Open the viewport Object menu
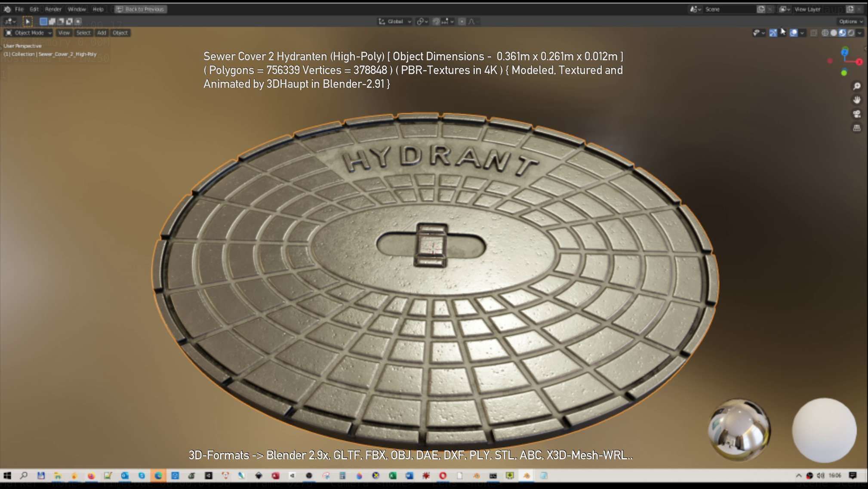 (120, 33)
